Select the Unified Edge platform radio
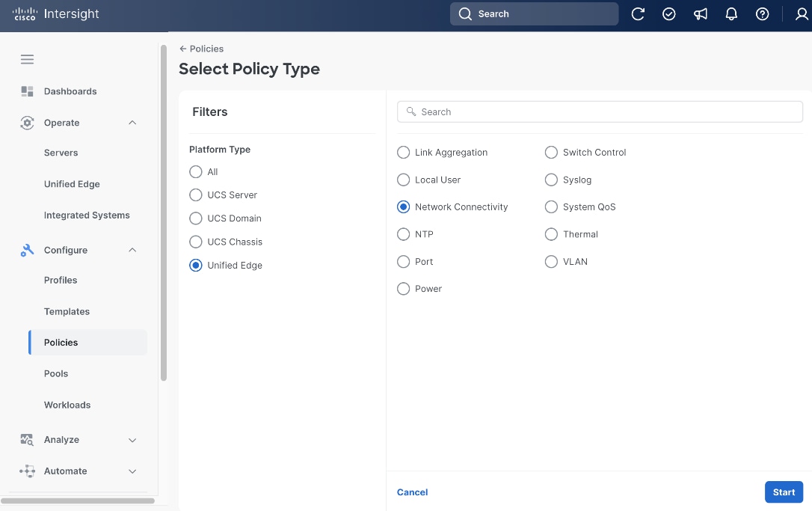The width and height of the screenshot is (812, 511). (x=196, y=266)
